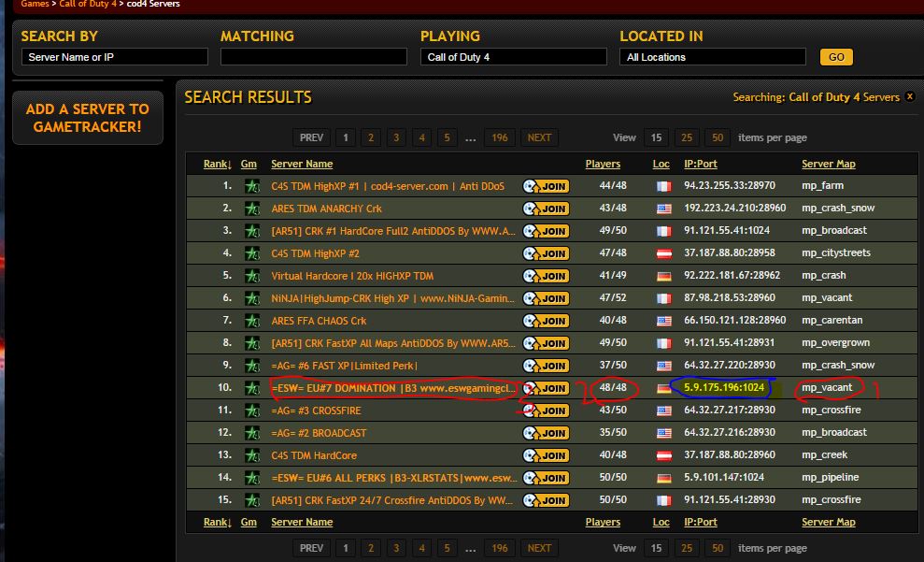Click the US flag next to 64.32.27.216:28930

663,433
